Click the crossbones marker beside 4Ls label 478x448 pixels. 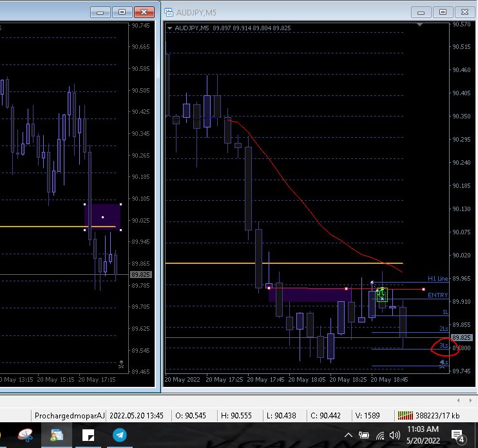coord(442,364)
